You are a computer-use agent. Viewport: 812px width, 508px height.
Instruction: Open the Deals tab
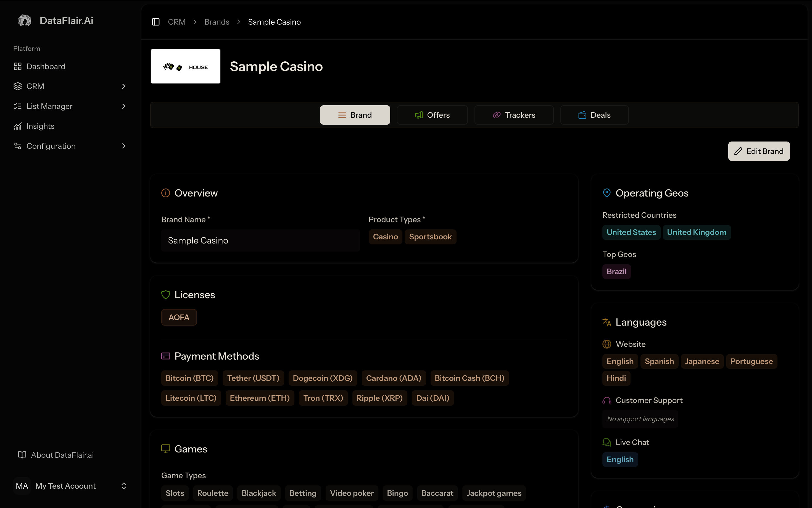(x=594, y=115)
